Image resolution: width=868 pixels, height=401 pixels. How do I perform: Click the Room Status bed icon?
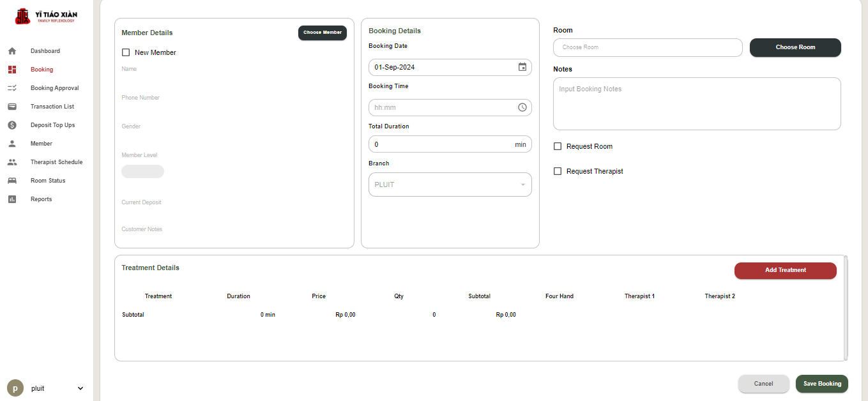click(12, 181)
